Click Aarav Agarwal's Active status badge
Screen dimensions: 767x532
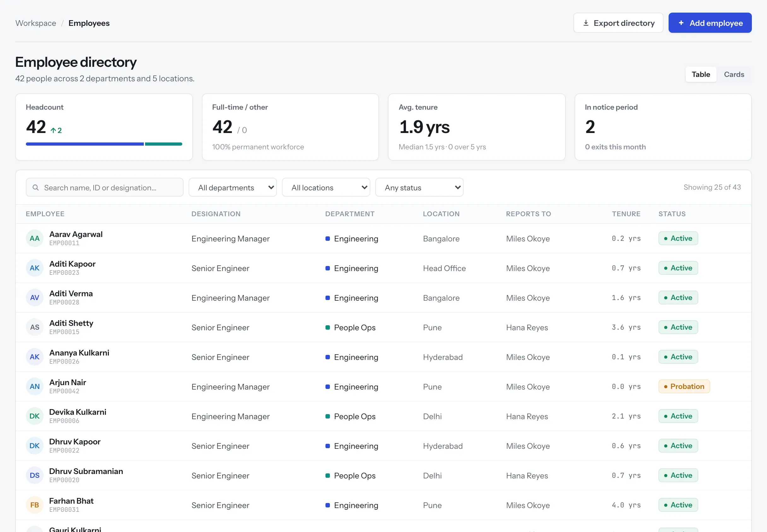pos(678,238)
